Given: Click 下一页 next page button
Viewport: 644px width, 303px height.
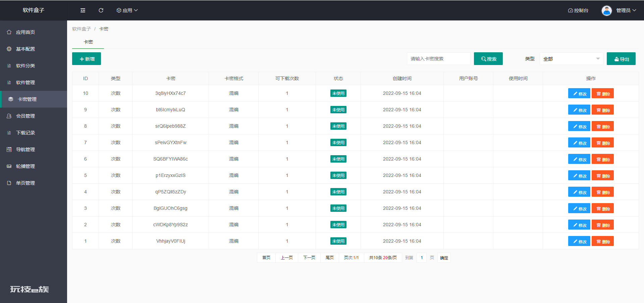Looking at the screenshot, I should (309, 258).
